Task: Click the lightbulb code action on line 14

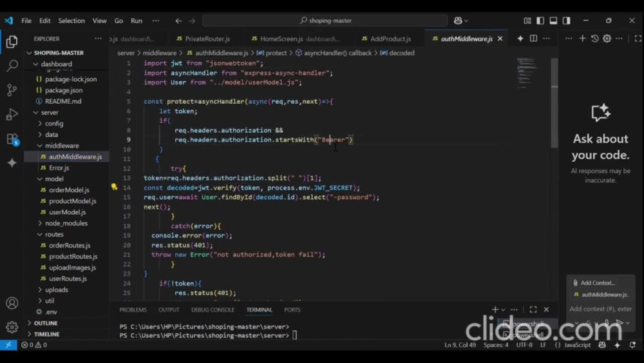Action: click(x=114, y=187)
